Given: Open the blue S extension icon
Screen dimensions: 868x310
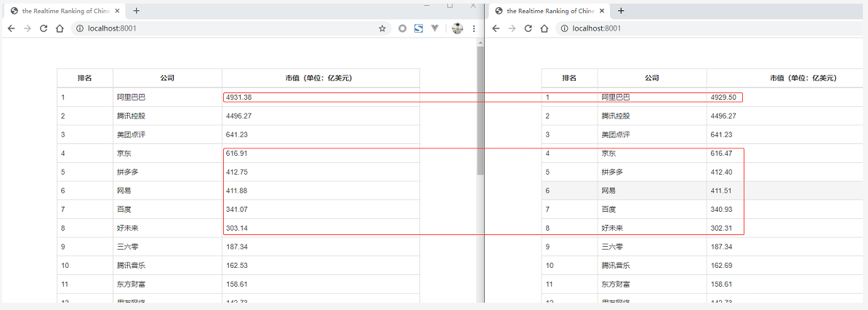Looking at the screenshot, I should (419, 28).
